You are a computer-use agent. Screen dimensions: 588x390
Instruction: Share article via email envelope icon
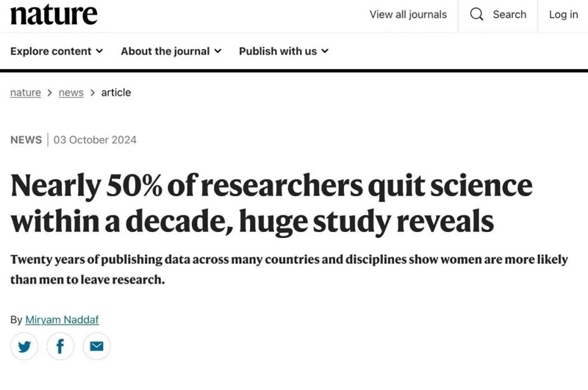(96, 346)
